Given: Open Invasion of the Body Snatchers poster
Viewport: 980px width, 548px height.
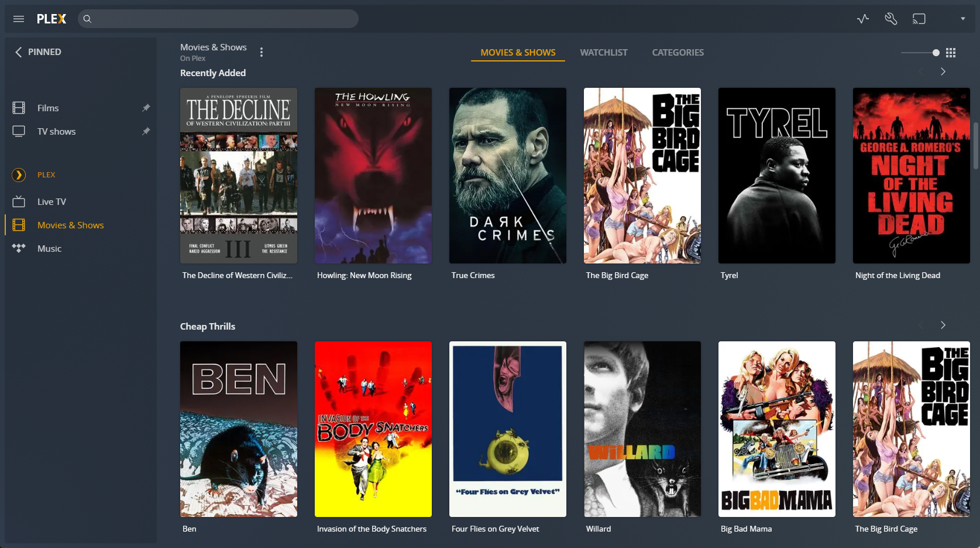Looking at the screenshot, I should (373, 429).
